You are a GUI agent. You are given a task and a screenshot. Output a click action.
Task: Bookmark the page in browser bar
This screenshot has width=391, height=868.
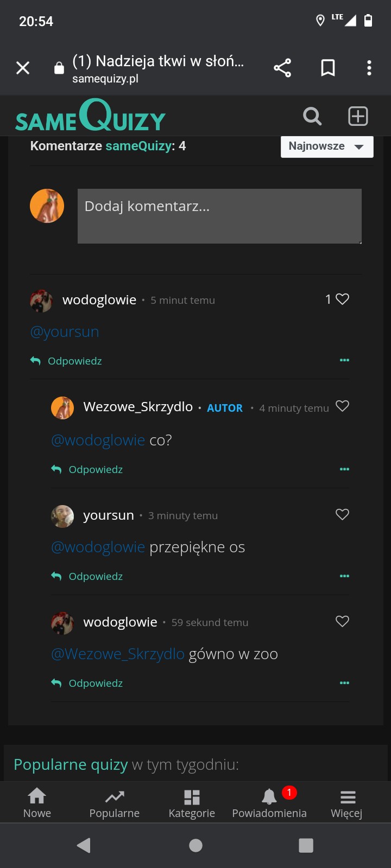pos(328,68)
